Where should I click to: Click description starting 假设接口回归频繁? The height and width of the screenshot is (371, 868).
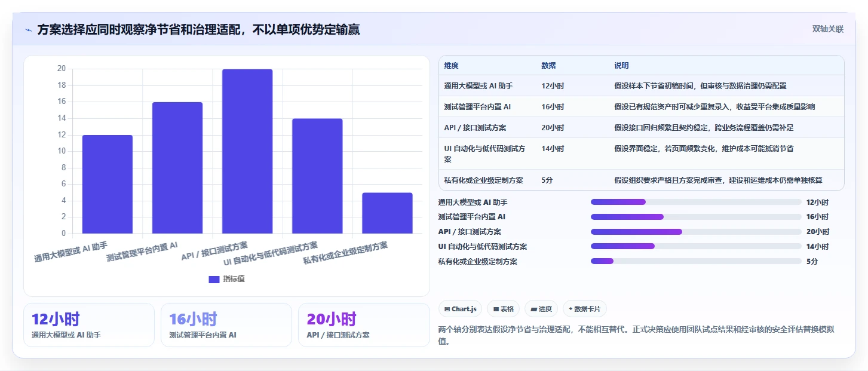(x=704, y=128)
